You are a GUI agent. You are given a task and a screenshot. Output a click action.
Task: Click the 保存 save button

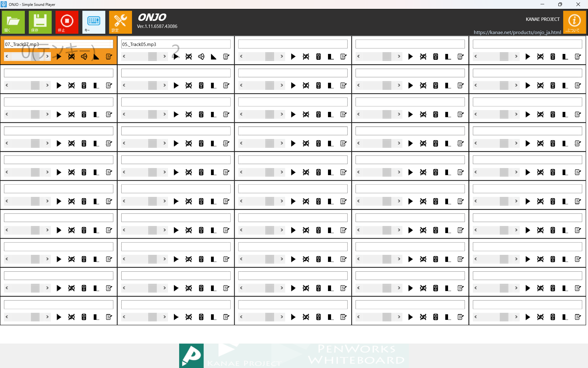coord(40,22)
